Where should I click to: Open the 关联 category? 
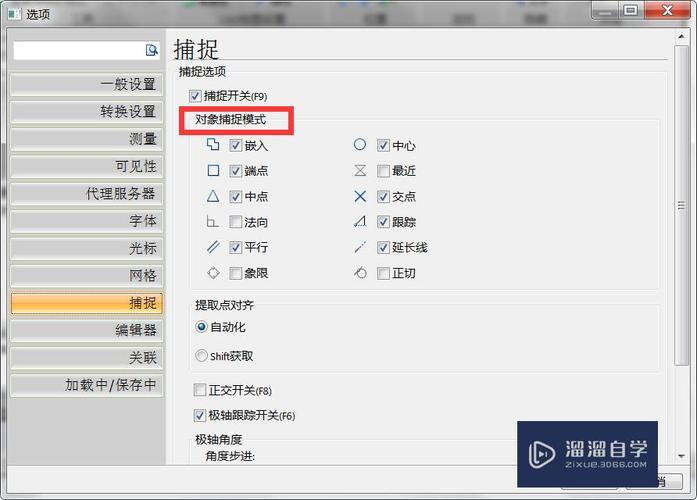87,358
